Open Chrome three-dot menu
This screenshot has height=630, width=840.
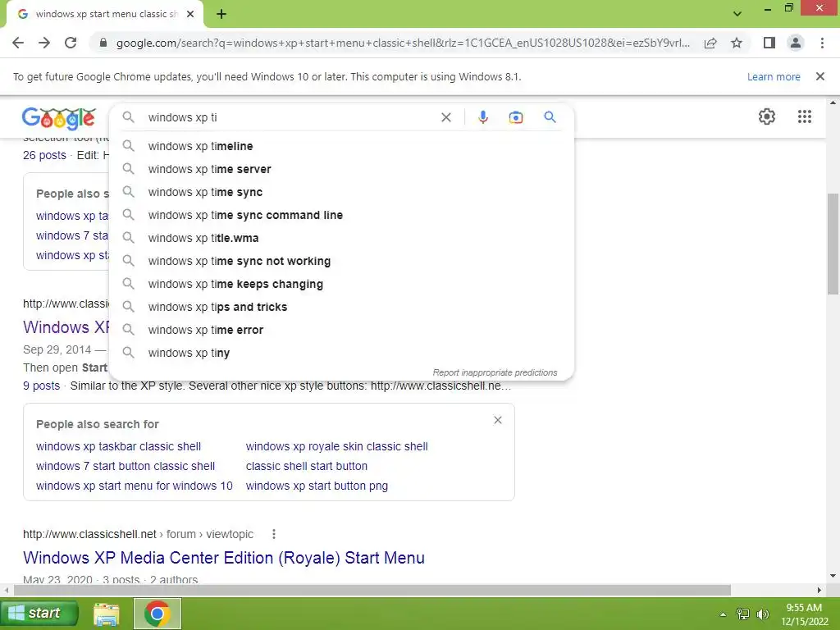click(x=822, y=43)
